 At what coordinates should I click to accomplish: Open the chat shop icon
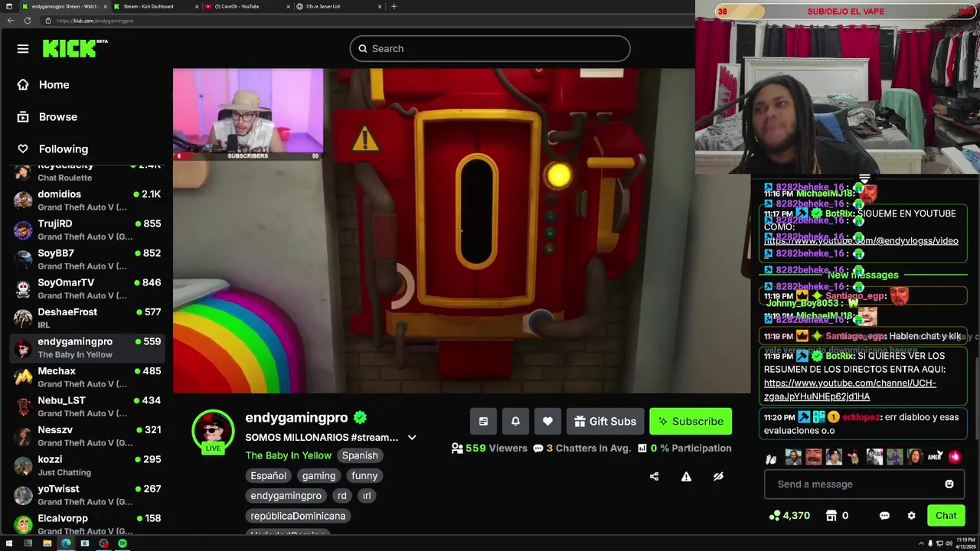pyautogui.click(x=831, y=516)
